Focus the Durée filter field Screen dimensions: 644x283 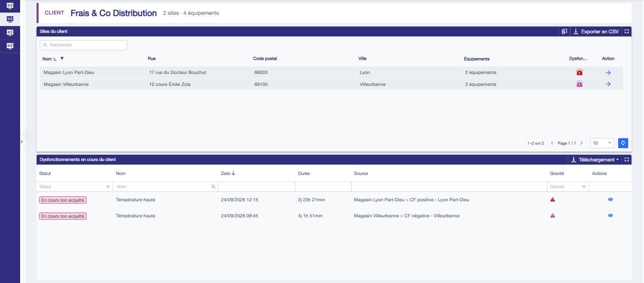[323, 187]
